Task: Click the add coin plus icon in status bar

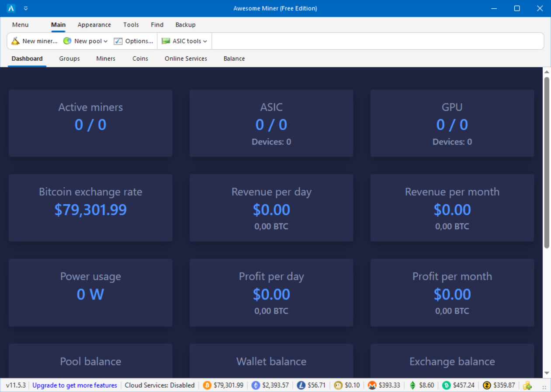Action: click(527, 385)
